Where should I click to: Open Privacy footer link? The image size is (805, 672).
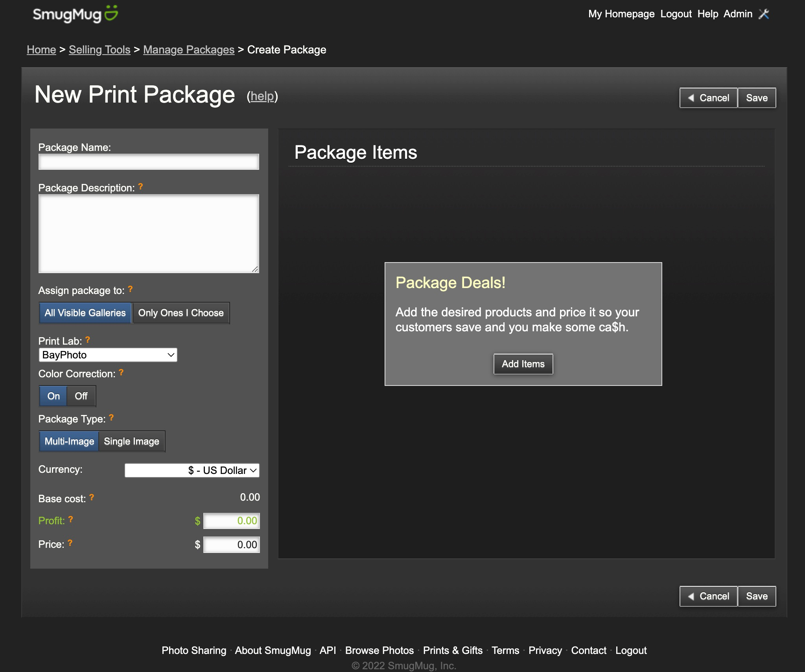tap(545, 650)
